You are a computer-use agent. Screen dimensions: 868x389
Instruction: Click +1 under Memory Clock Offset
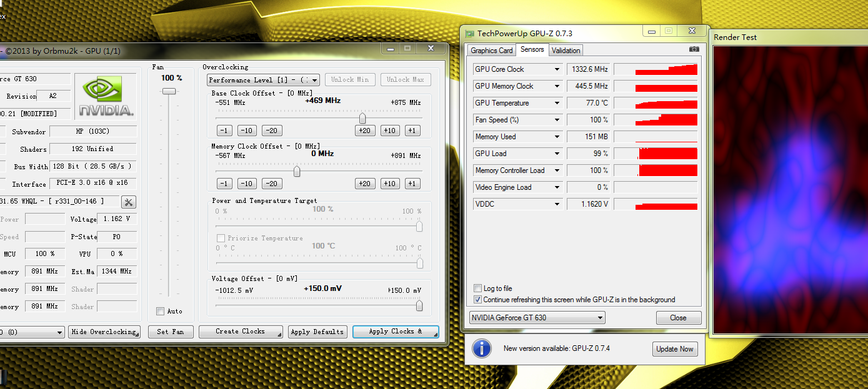tap(412, 184)
